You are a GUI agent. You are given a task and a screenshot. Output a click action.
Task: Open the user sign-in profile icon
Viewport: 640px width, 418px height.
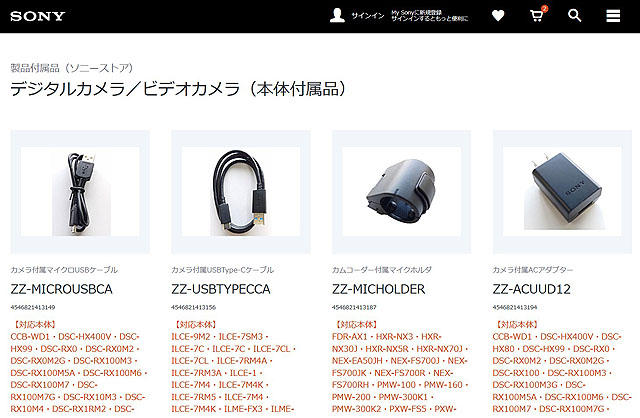pos(337,16)
